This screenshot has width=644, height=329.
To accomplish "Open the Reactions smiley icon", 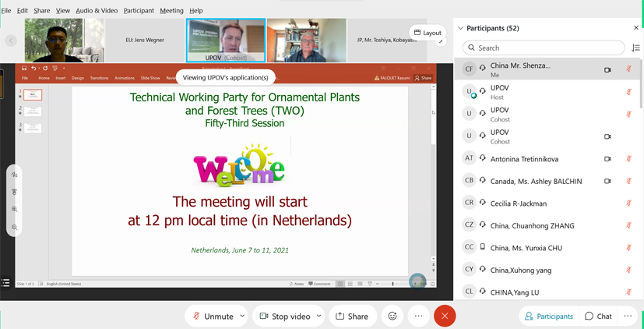I will coord(392,316).
